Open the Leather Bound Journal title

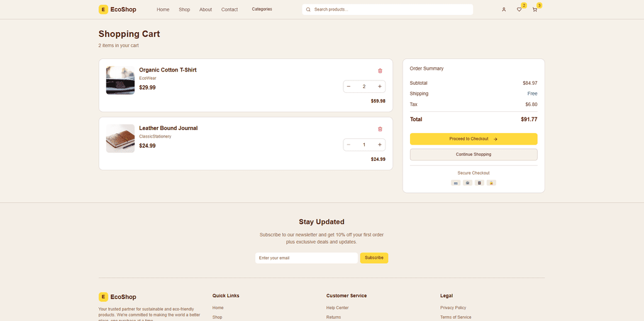(x=169, y=129)
